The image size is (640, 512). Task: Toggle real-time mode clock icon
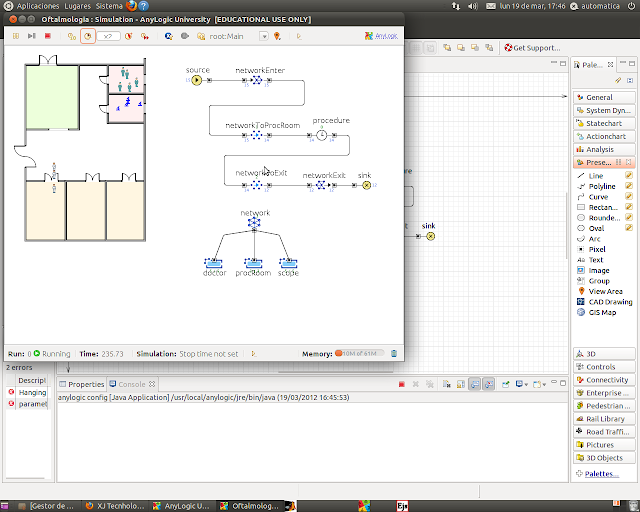[x=88, y=36]
